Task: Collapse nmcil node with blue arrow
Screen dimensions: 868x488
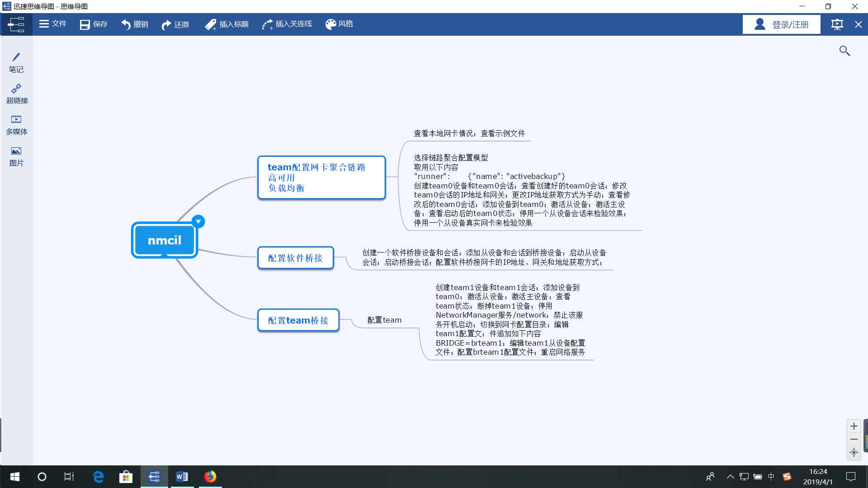Action: (x=198, y=221)
